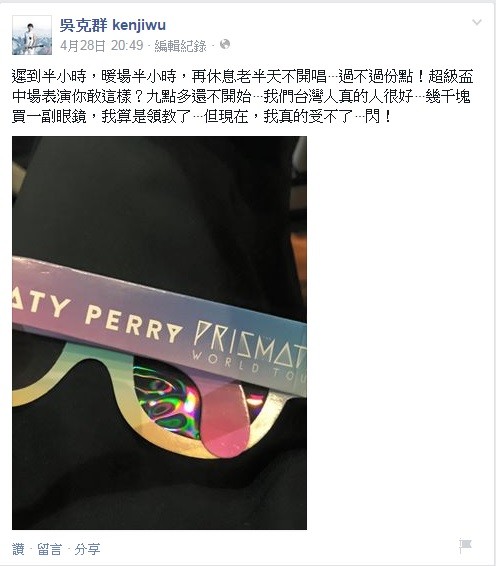Click the public globe privacy icon
This screenshot has height=566, width=496.
[x=225, y=44]
